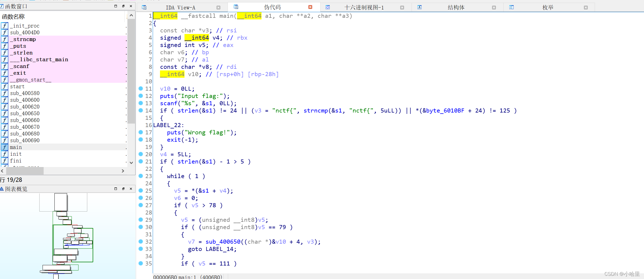Click the function icon beside sub_400670
This screenshot has width=644, height=279.
coord(5,127)
